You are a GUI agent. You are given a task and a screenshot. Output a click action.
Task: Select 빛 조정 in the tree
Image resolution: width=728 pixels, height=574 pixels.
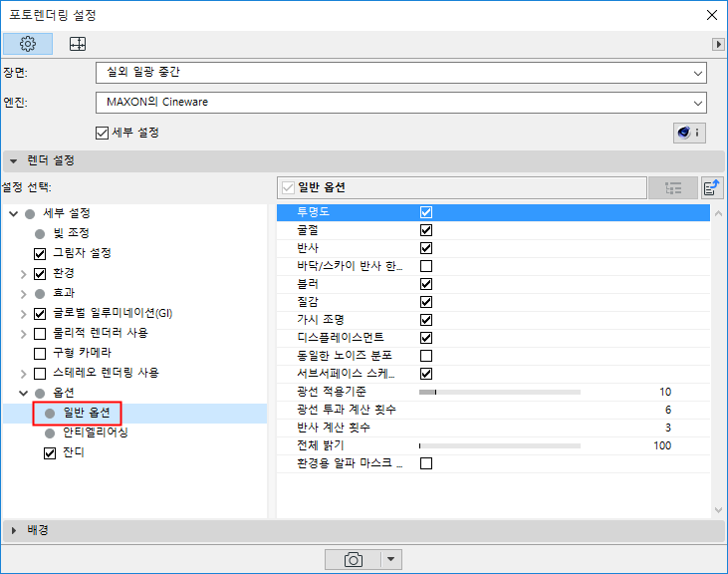pyautogui.click(x=71, y=233)
